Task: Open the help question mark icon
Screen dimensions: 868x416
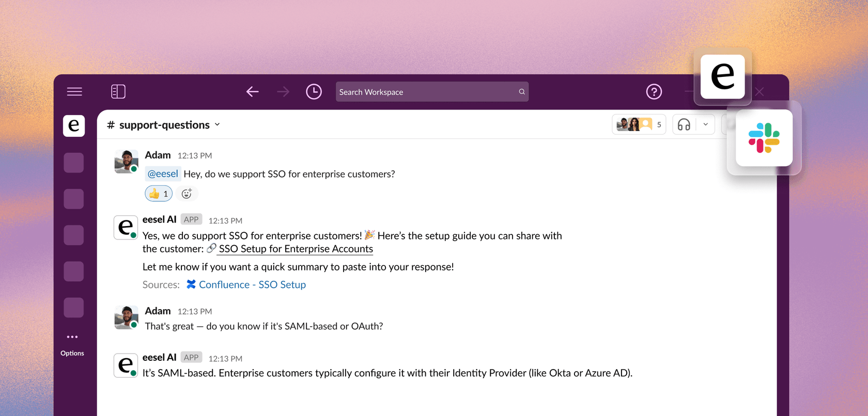Action: point(654,92)
